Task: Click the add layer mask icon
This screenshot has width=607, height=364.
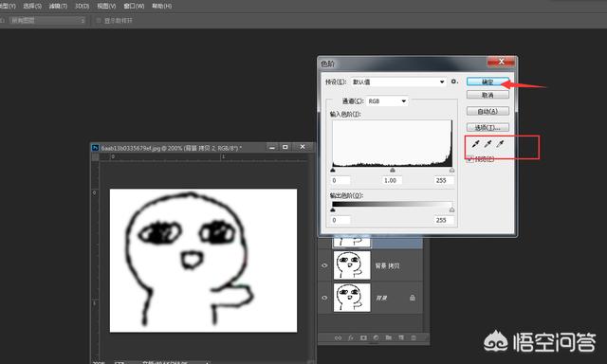Action: tap(363, 337)
